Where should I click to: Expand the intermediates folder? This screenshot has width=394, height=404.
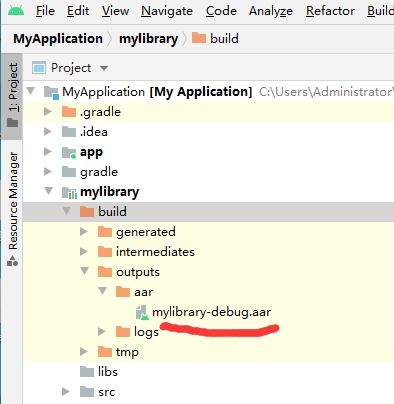[84, 252]
